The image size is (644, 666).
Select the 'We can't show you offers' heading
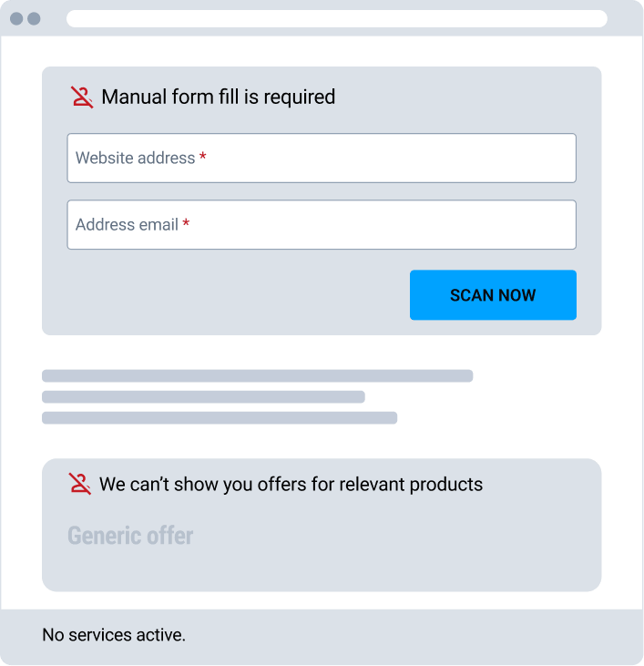291,484
